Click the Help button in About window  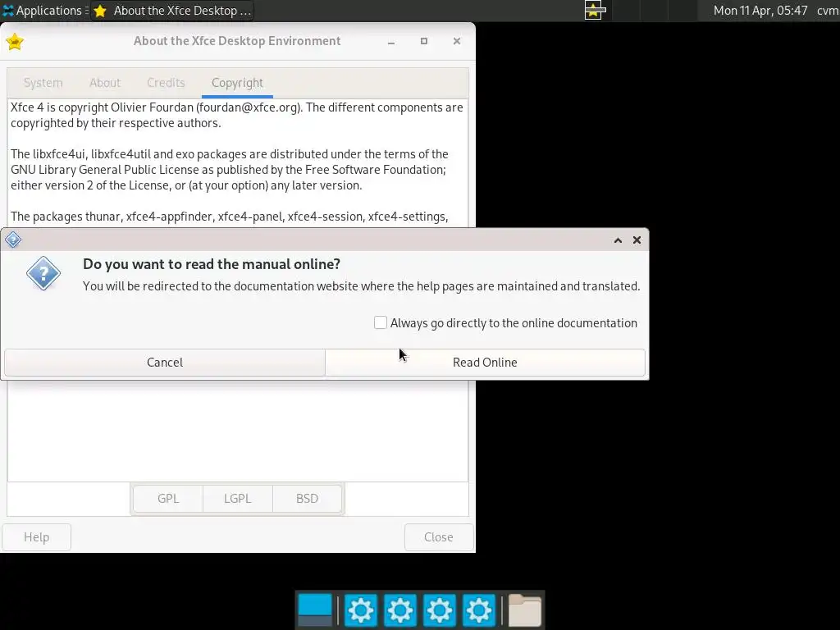point(36,536)
